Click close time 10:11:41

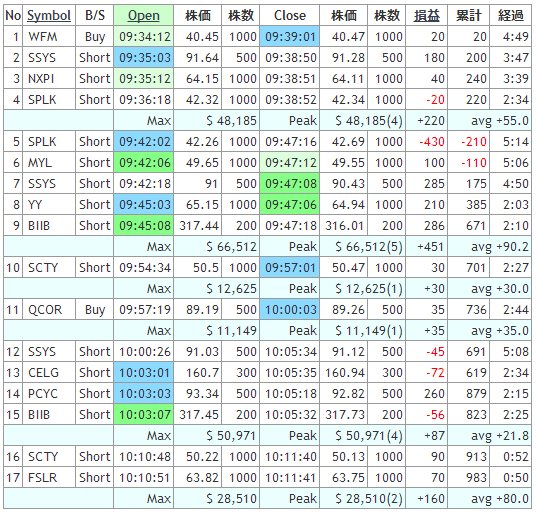(291, 477)
